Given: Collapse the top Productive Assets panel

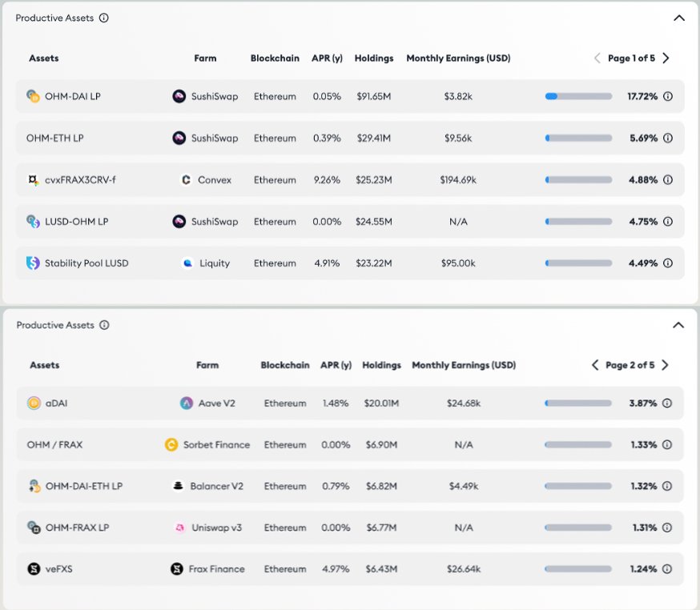Looking at the screenshot, I should click(x=679, y=18).
